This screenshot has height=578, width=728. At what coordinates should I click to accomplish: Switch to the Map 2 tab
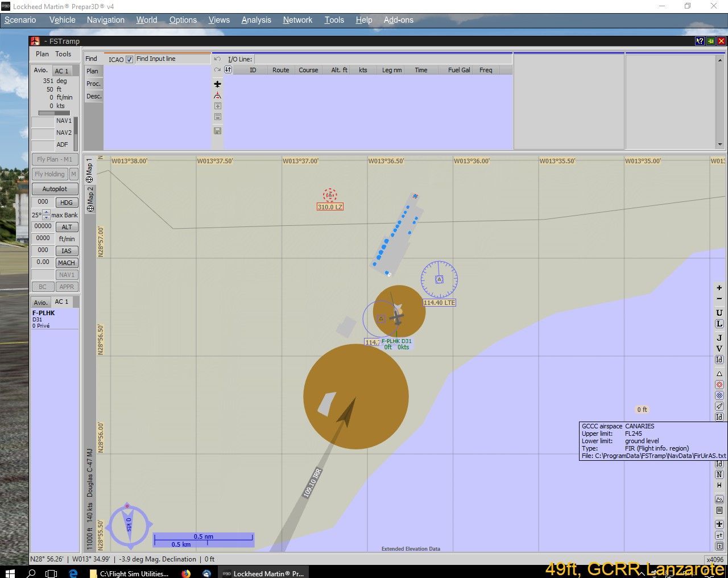pos(90,199)
